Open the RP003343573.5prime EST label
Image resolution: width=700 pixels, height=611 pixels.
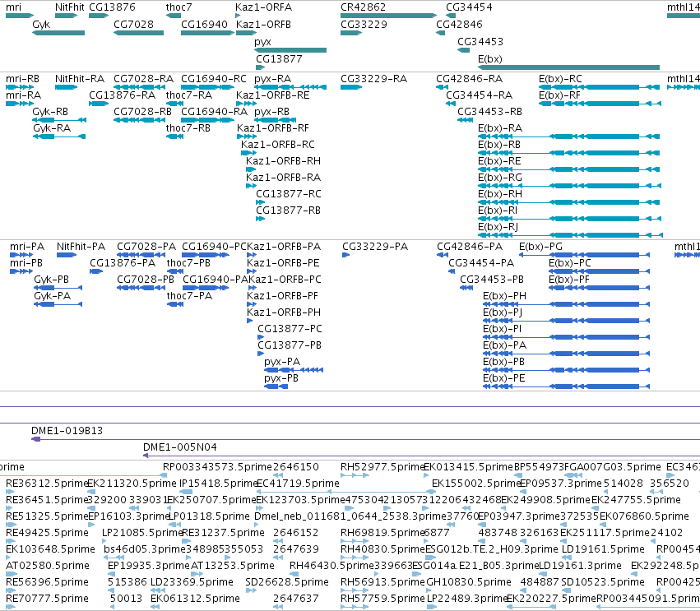217,467
